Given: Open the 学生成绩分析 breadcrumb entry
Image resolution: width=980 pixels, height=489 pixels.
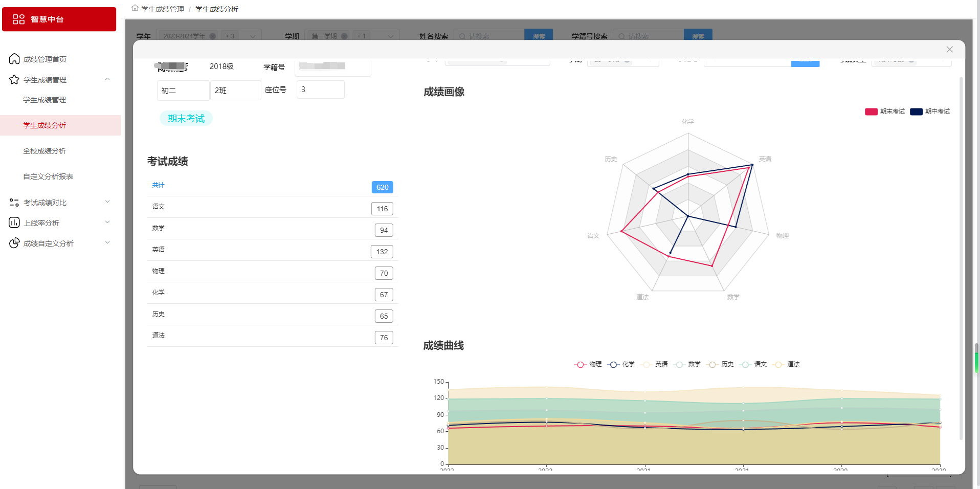Looking at the screenshot, I should coord(215,9).
